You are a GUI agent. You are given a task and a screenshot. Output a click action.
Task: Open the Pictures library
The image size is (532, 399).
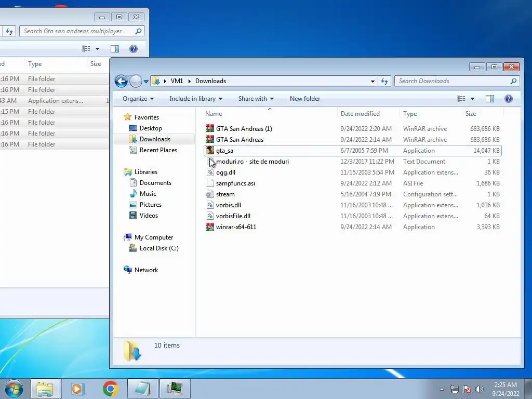pyautogui.click(x=150, y=205)
